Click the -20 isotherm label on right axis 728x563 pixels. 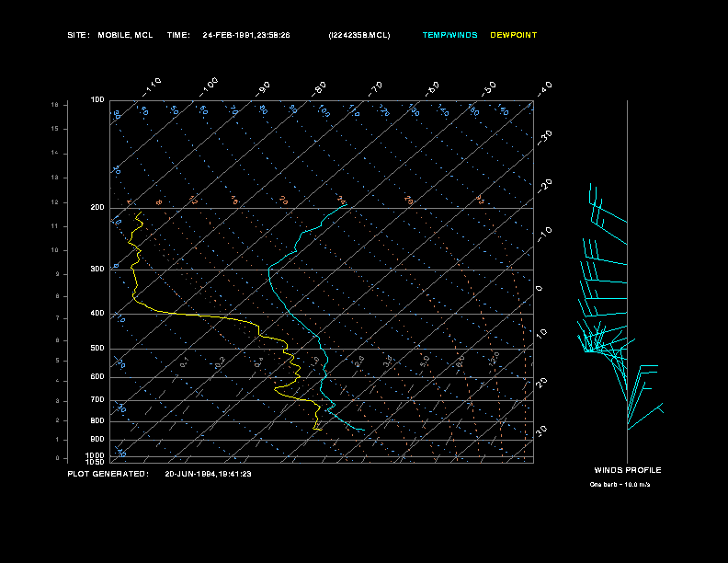pos(544,186)
